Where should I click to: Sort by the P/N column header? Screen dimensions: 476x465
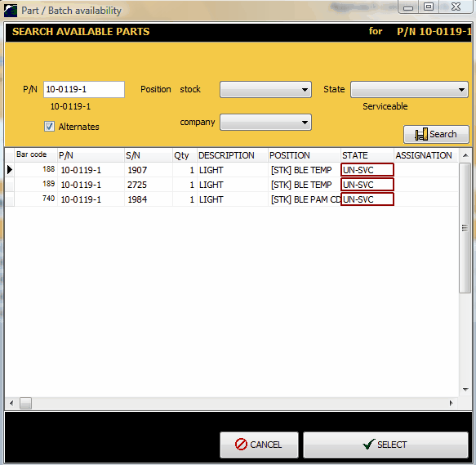91,155
